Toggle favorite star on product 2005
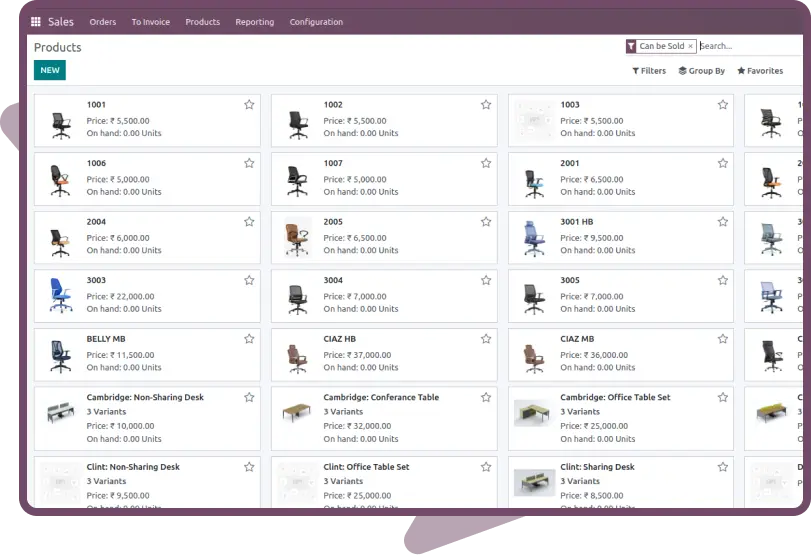 point(486,222)
